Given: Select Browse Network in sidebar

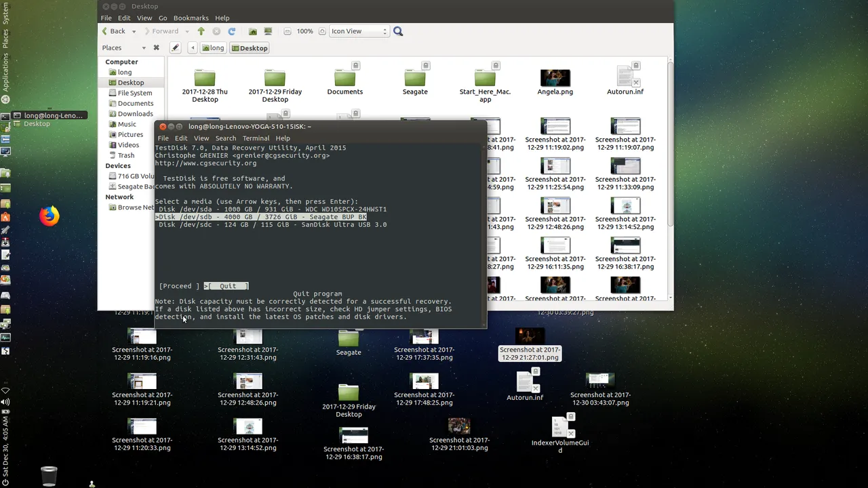Looking at the screenshot, I should pos(131,207).
